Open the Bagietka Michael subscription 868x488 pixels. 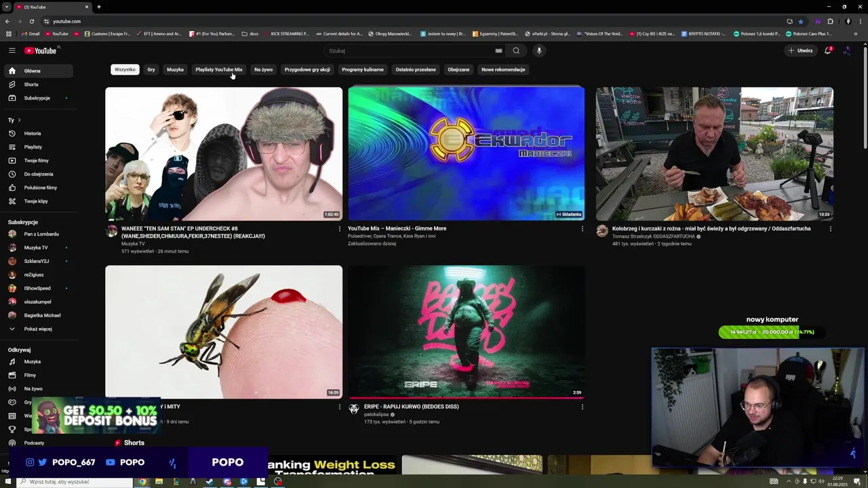coord(38,315)
